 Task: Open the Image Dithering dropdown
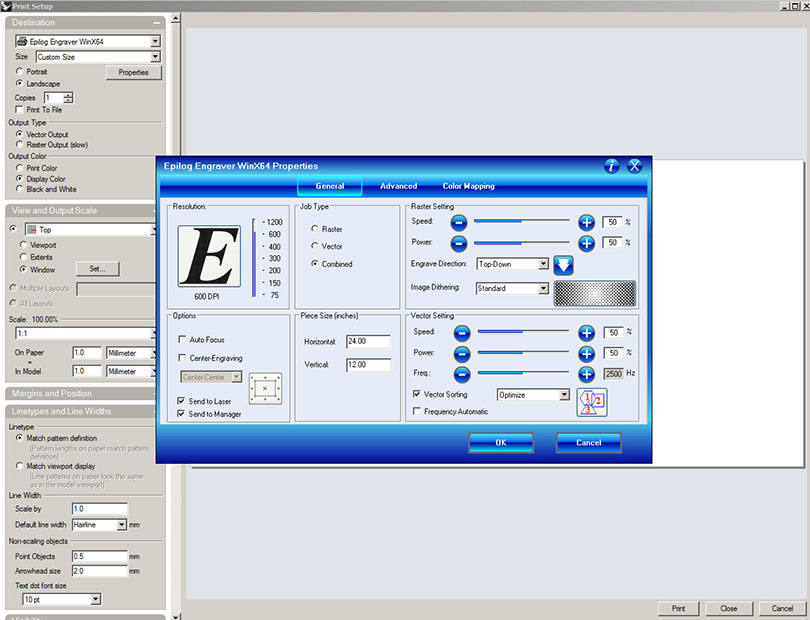543,288
